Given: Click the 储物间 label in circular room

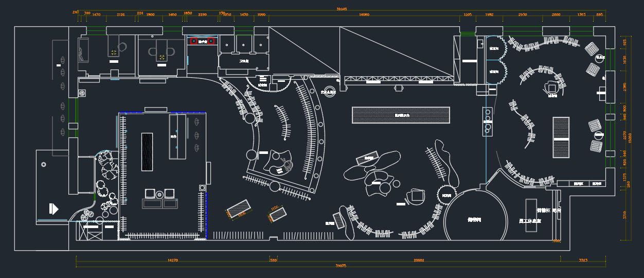Looking at the screenshot, I should 474,220.
